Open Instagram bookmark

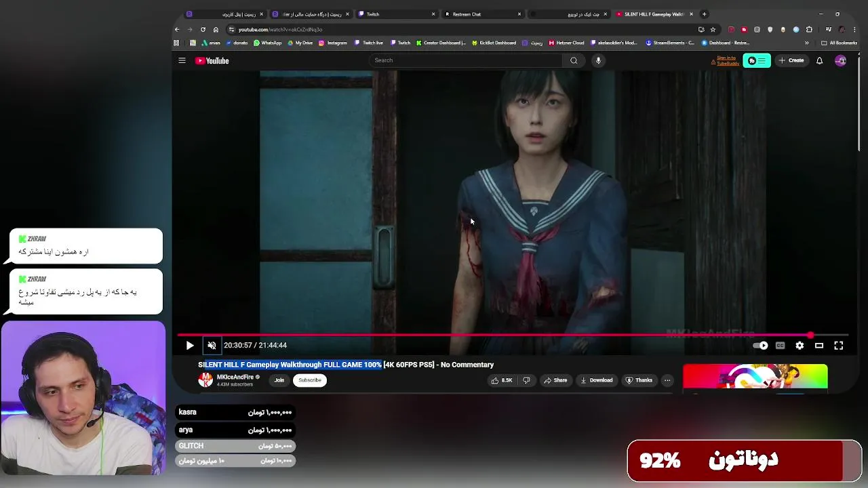tap(332, 43)
